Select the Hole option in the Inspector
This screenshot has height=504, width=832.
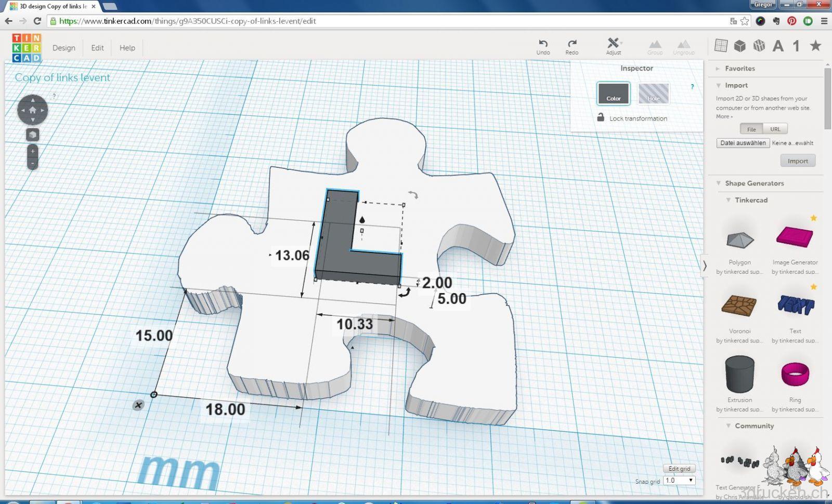(654, 94)
